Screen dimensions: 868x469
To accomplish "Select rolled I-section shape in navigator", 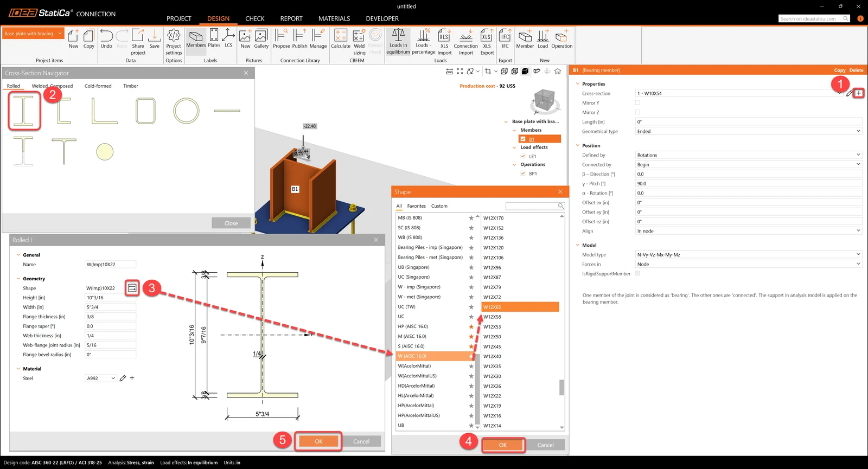I will click(x=24, y=111).
